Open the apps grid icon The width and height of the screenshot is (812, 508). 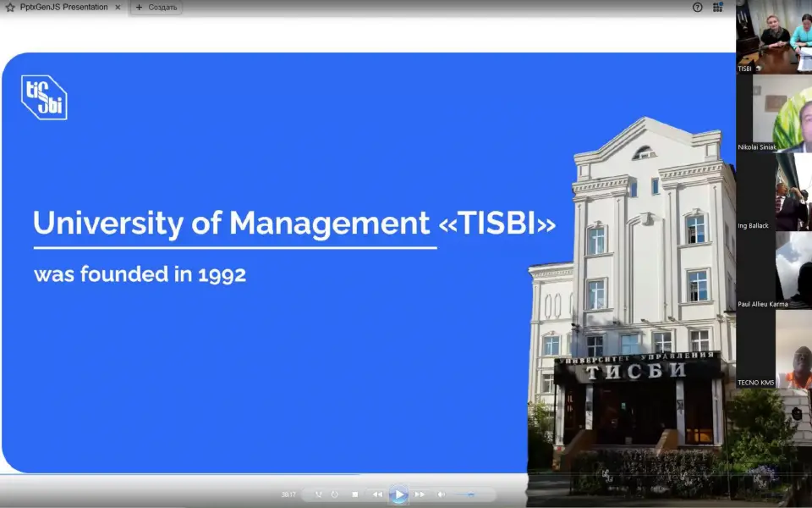coord(717,8)
